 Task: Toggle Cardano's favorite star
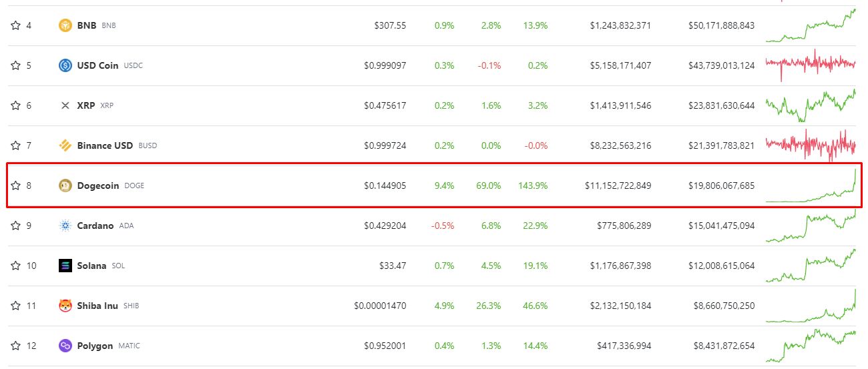pyautogui.click(x=15, y=226)
